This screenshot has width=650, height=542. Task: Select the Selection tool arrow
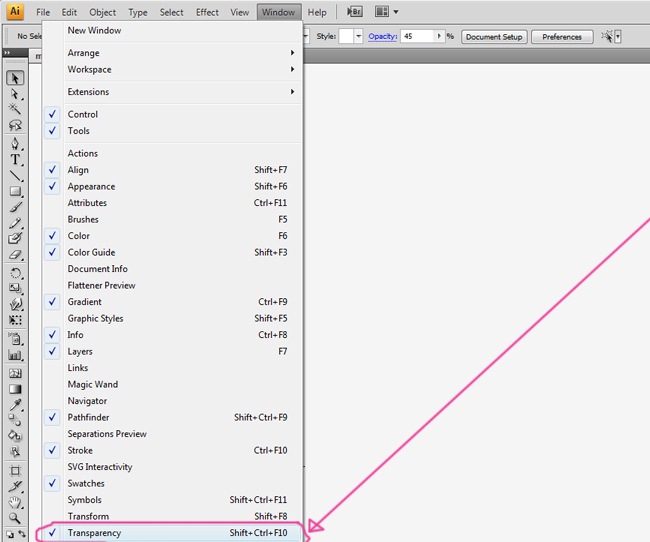[16, 78]
